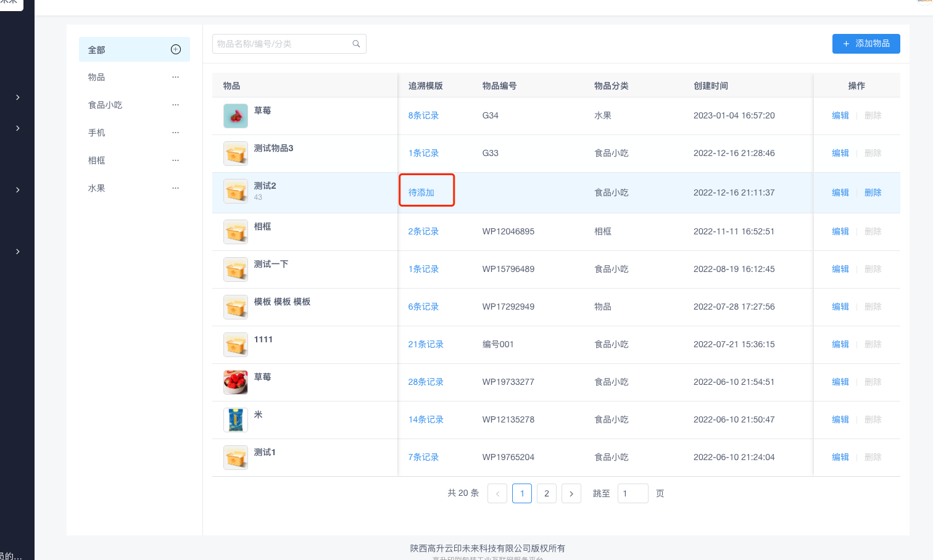Image resolution: width=933 pixels, height=560 pixels.
Task: Expand the first sidebar chevron arrow
Action: pyautogui.click(x=18, y=97)
